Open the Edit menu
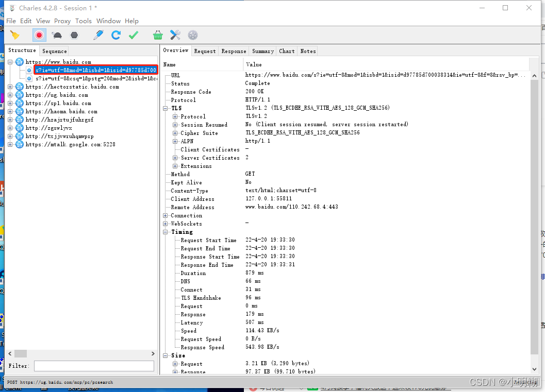545x392 pixels. tap(26, 21)
